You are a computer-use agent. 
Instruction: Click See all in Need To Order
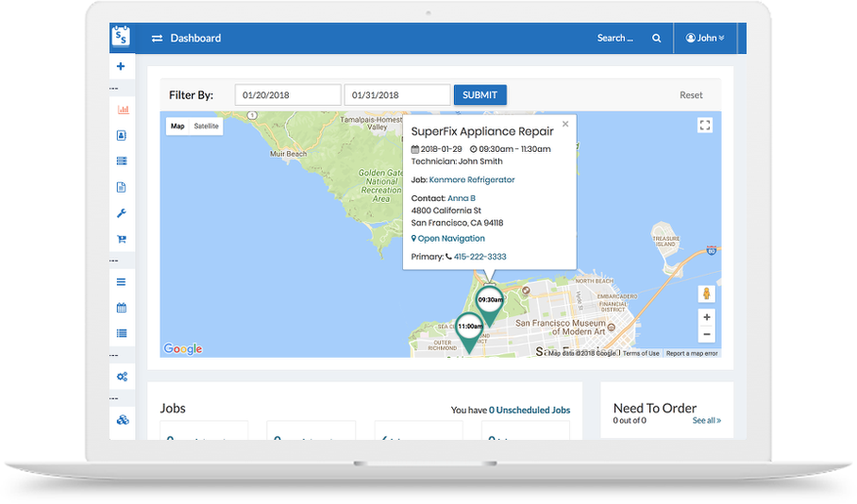coord(707,420)
